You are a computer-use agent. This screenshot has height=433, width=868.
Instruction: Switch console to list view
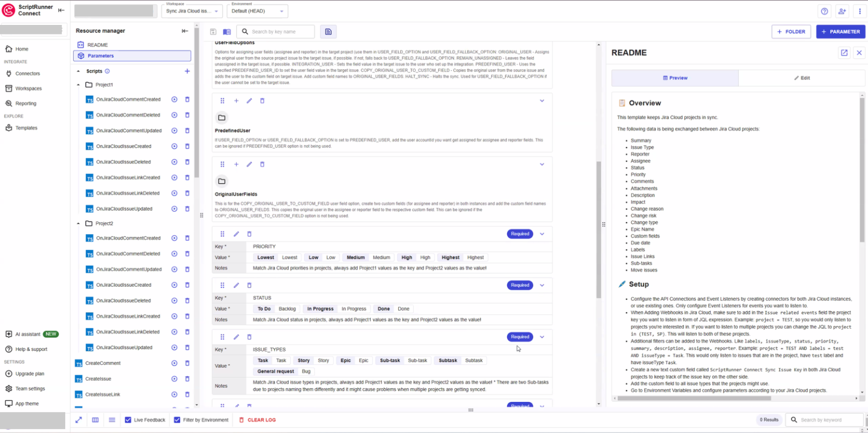point(112,420)
